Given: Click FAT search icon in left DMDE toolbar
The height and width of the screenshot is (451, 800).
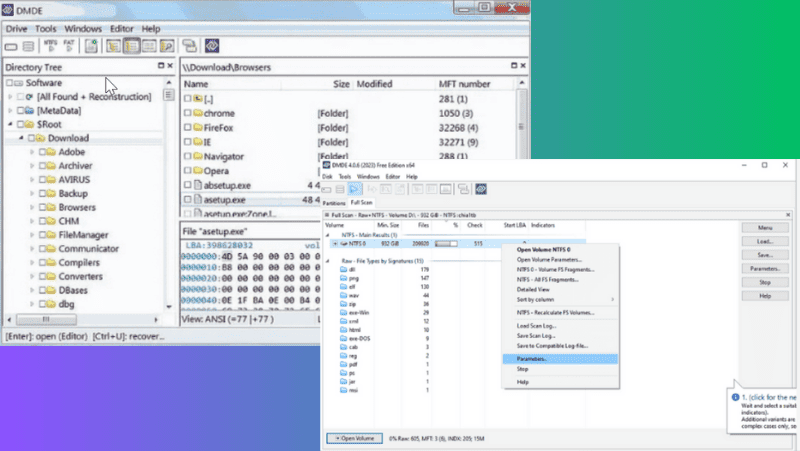Looking at the screenshot, I should [69, 46].
